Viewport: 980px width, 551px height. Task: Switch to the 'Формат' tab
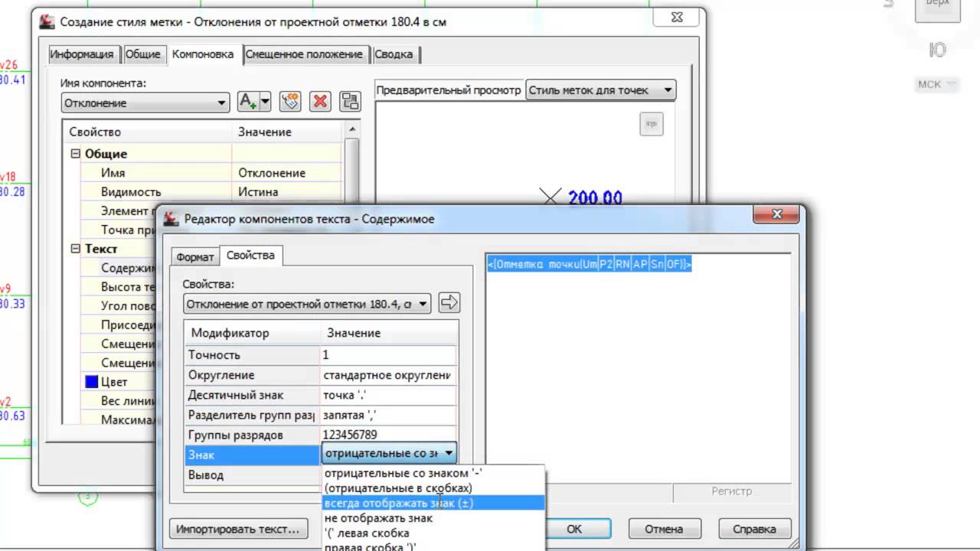195,257
